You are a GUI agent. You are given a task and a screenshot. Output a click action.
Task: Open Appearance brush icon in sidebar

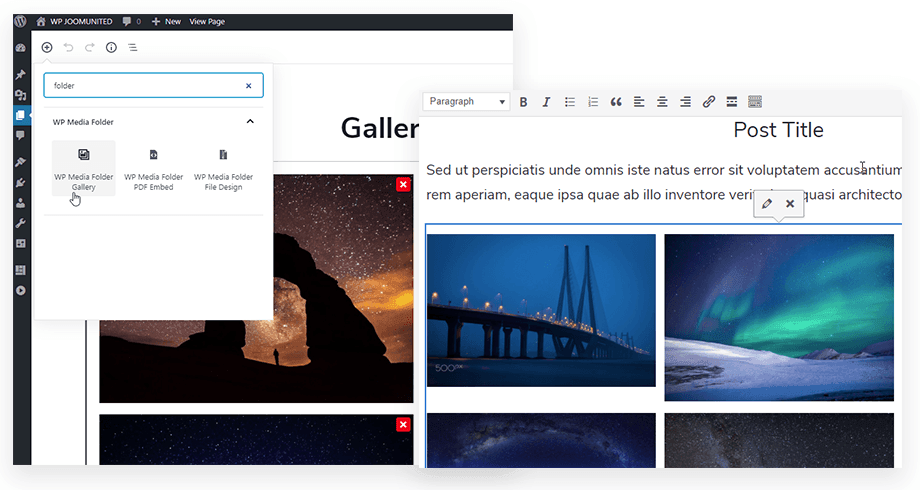click(21, 162)
